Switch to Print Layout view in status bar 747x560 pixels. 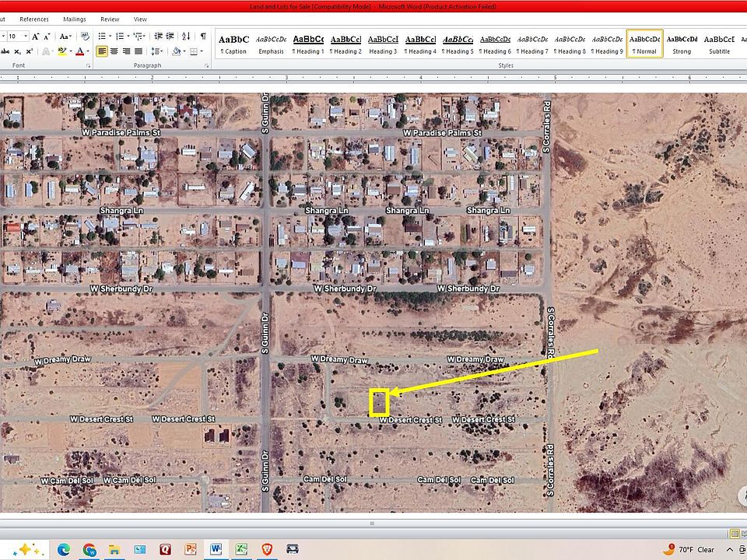(x=735, y=534)
